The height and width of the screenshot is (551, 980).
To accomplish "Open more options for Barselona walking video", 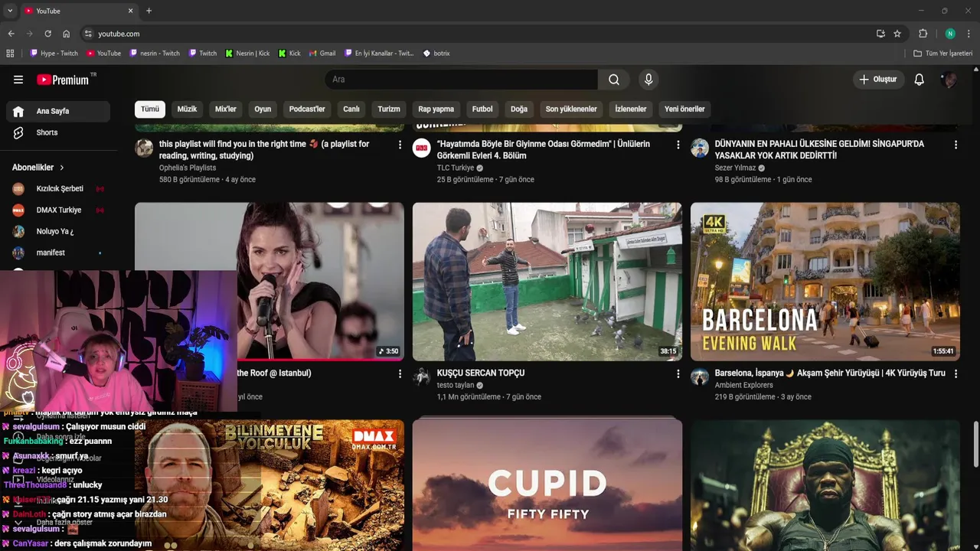I will (x=955, y=373).
